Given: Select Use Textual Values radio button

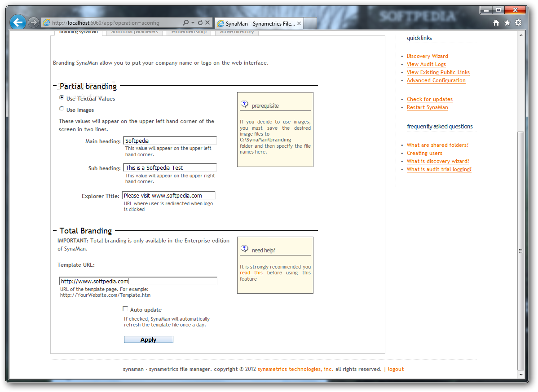Looking at the screenshot, I should [x=62, y=97].
